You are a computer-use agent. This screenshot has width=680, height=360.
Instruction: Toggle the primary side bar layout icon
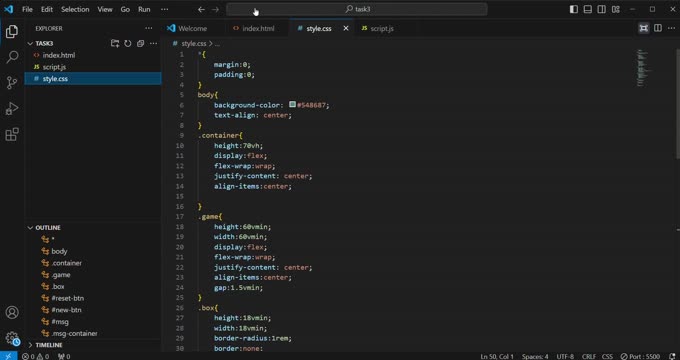(574, 9)
